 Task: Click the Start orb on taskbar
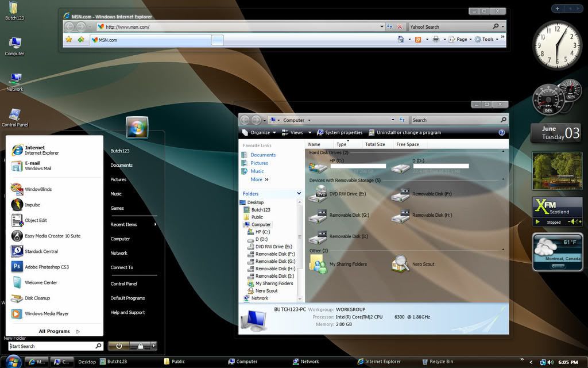click(13, 361)
